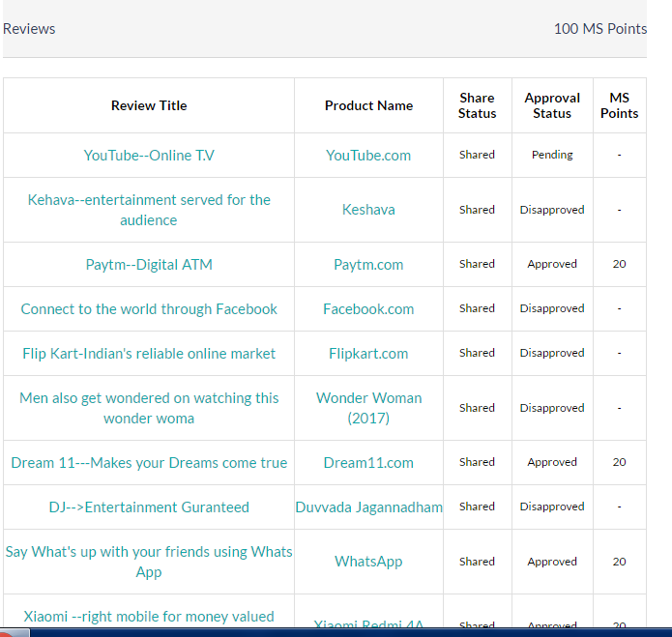The height and width of the screenshot is (637, 672).
Task: Click the Reviews section heading
Action: click(29, 29)
